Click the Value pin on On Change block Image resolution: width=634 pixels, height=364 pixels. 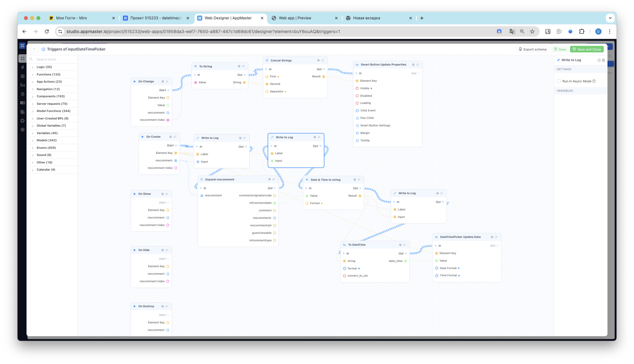point(168,105)
